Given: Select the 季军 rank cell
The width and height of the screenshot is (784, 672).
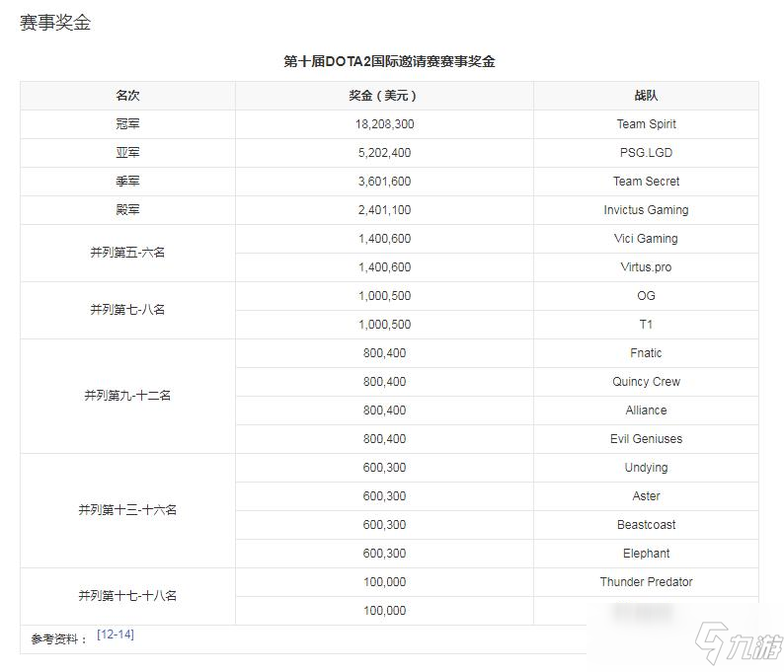Looking at the screenshot, I should point(127,181).
